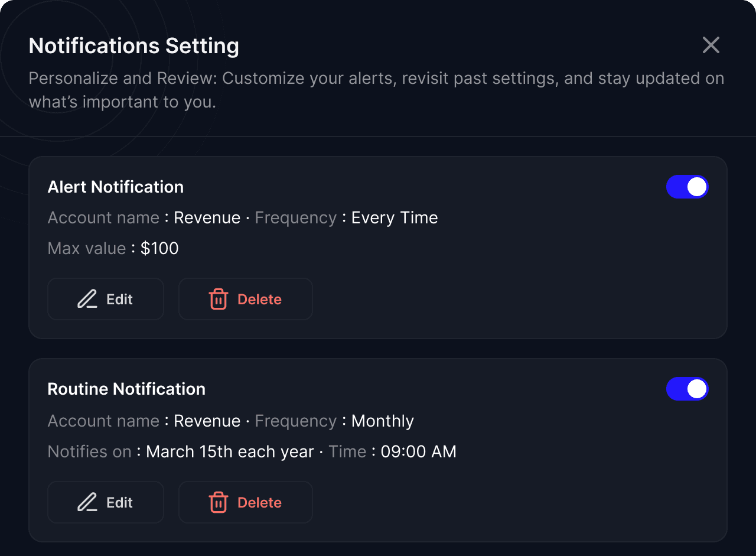Click the pencil icon in Alert Notification card
The width and height of the screenshot is (756, 556).
(x=87, y=299)
